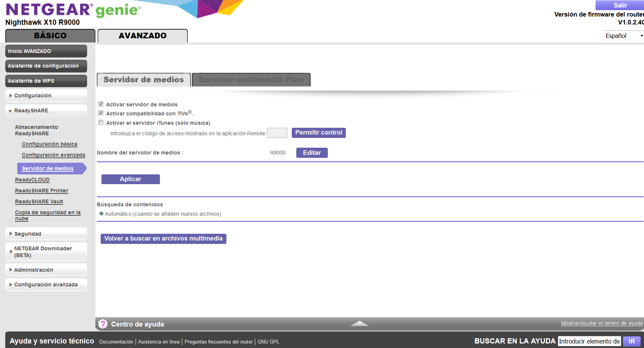Click the Permitir control button

(x=319, y=133)
